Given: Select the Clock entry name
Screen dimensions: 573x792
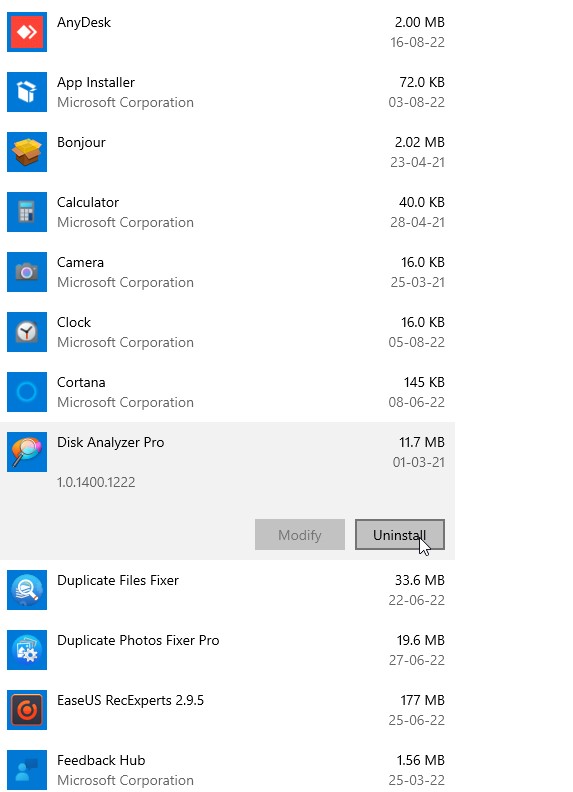Looking at the screenshot, I should tap(74, 322).
